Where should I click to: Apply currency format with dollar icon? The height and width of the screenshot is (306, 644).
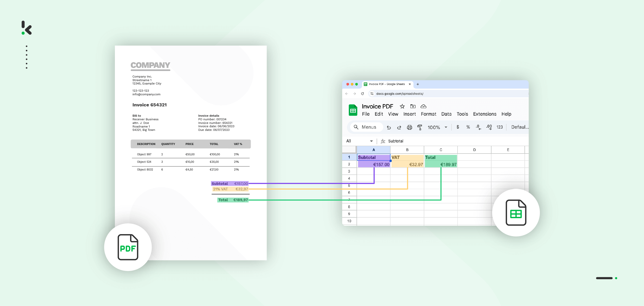pyautogui.click(x=458, y=127)
